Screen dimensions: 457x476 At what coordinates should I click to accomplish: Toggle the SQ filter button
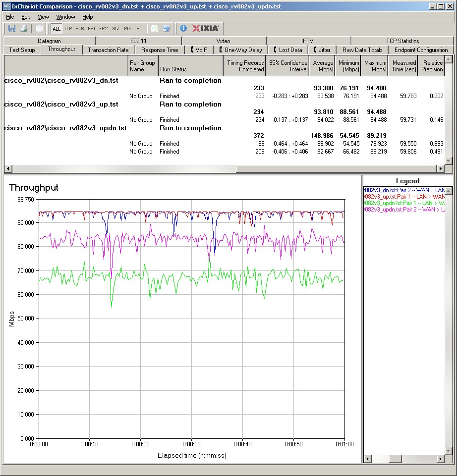(115, 29)
